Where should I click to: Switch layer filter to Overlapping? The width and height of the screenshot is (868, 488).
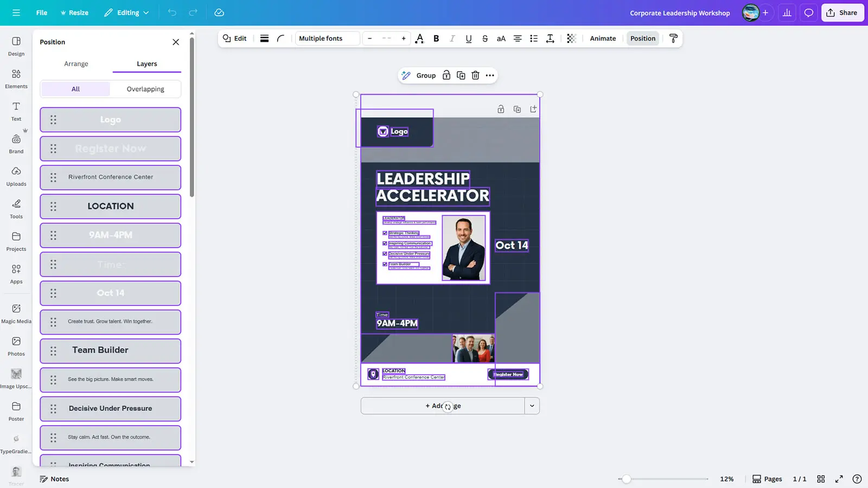click(x=145, y=89)
